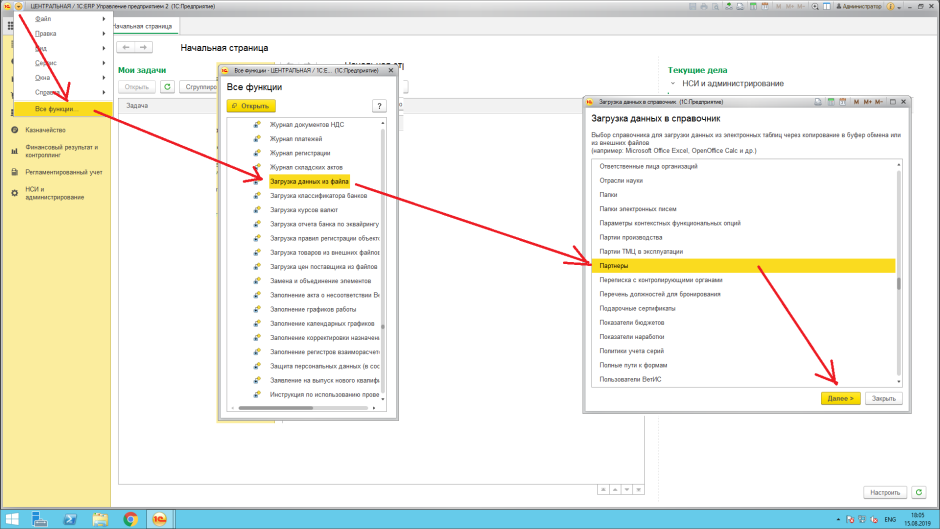940x529 pixels.
Task: Click the catalog list vertical scrollbar
Action: (x=899, y=273)
